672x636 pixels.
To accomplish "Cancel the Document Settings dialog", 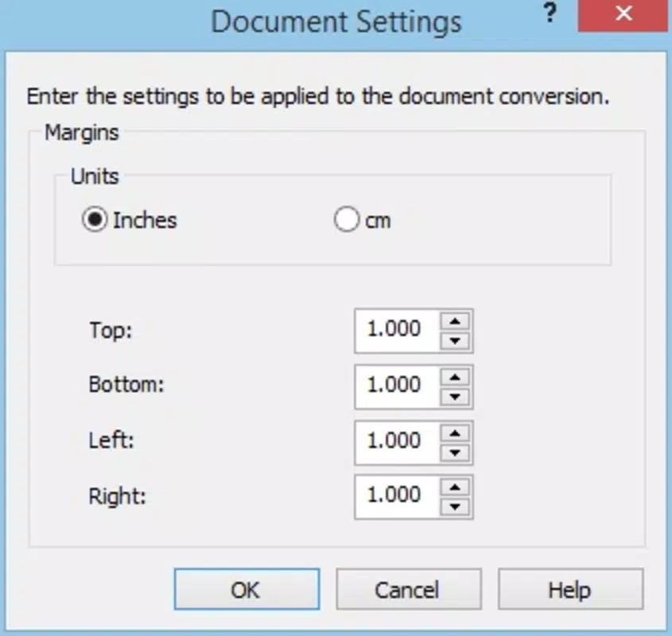I will 409,589.
